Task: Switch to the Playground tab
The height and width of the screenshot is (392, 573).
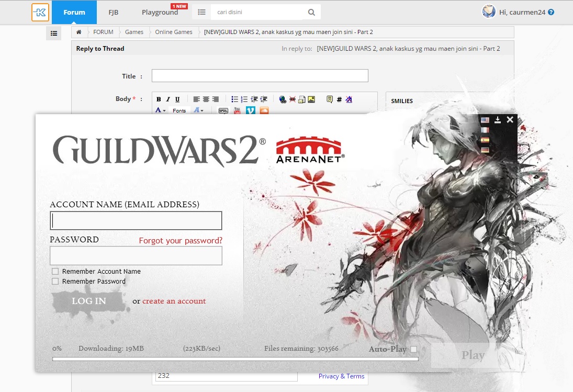Action: (160, 12)
